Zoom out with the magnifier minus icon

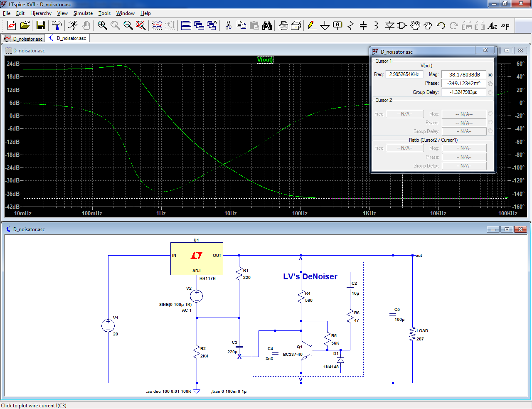pos(128,26)
